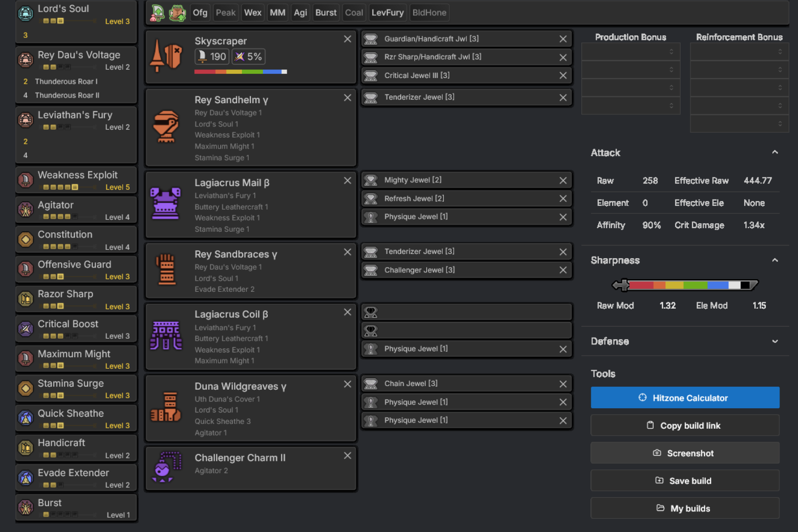Open the fifth Reinforcement Bonus dropdown
Viewport: 798px width, 532px height.
[x=739, y=124]
